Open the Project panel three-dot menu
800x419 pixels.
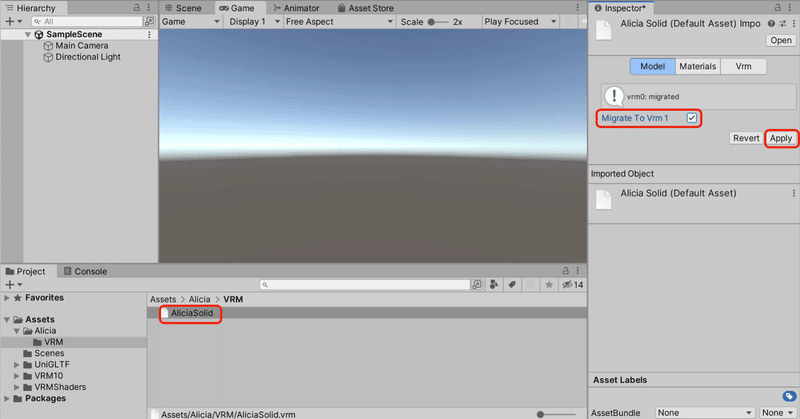[x=578, y=270]
